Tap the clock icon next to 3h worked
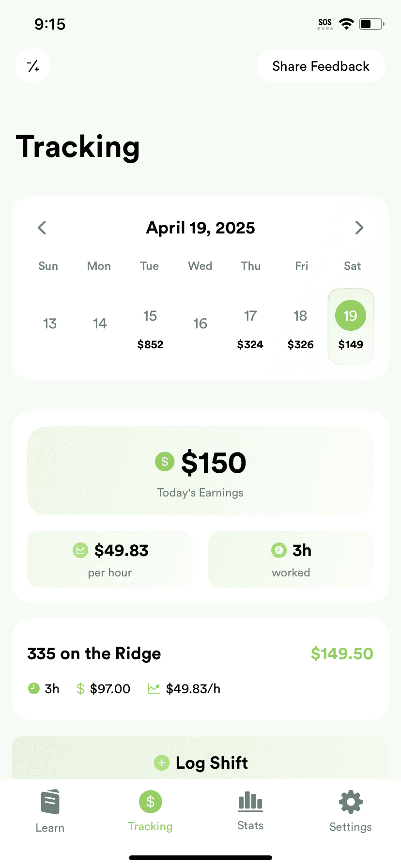This screenshot has width=401, height=868. coord(278,550)
